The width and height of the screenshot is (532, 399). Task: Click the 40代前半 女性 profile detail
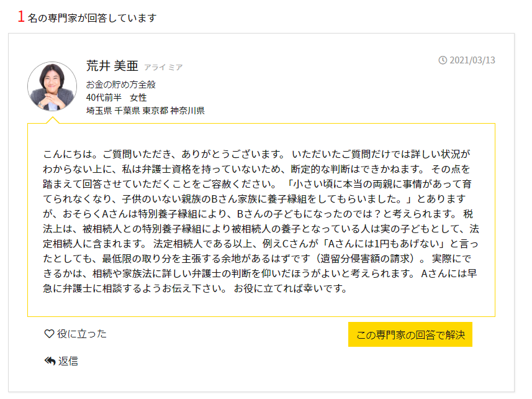point(116,98)
